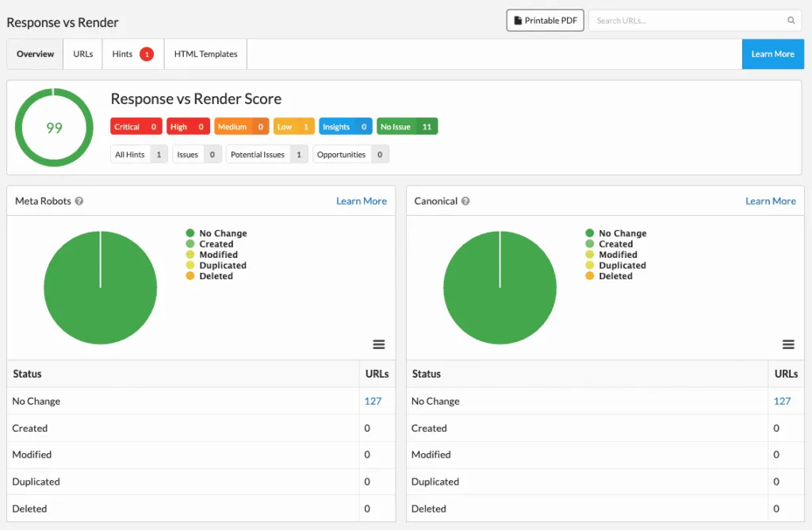The image size is (812, 530).
Task: Select the HTML Templates tab
Action: tap(205, 53)
